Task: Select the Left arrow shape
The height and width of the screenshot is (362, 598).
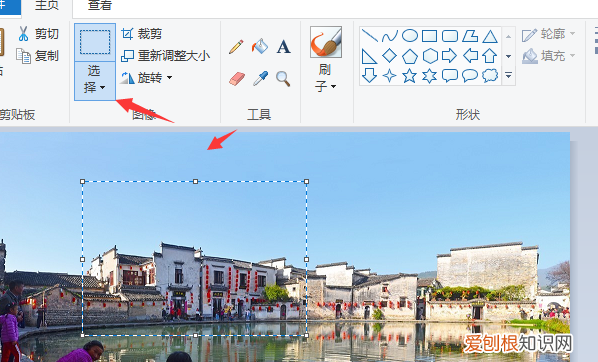Action: (x=470, y=56)
